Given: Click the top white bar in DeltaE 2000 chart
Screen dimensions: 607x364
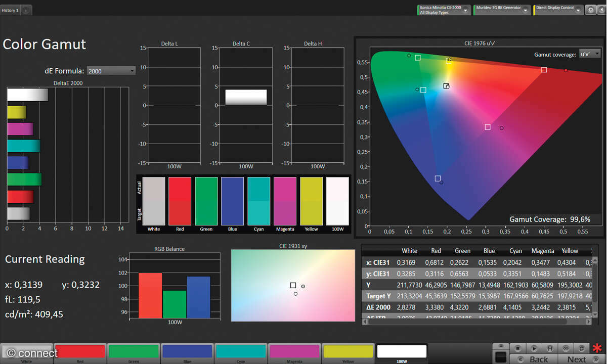Looking at the screenshot, I should pos(27,95).
